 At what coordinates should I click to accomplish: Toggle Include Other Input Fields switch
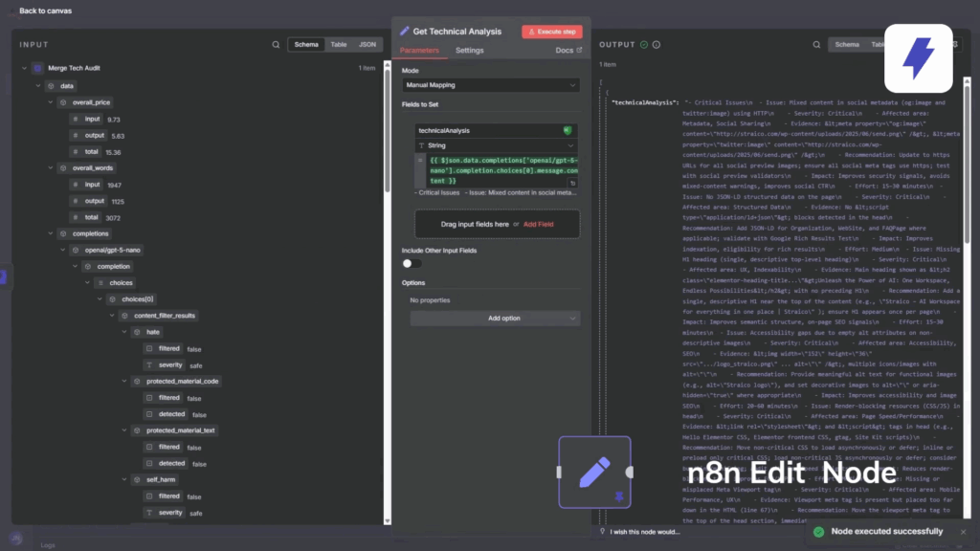[x=412, y=263]
